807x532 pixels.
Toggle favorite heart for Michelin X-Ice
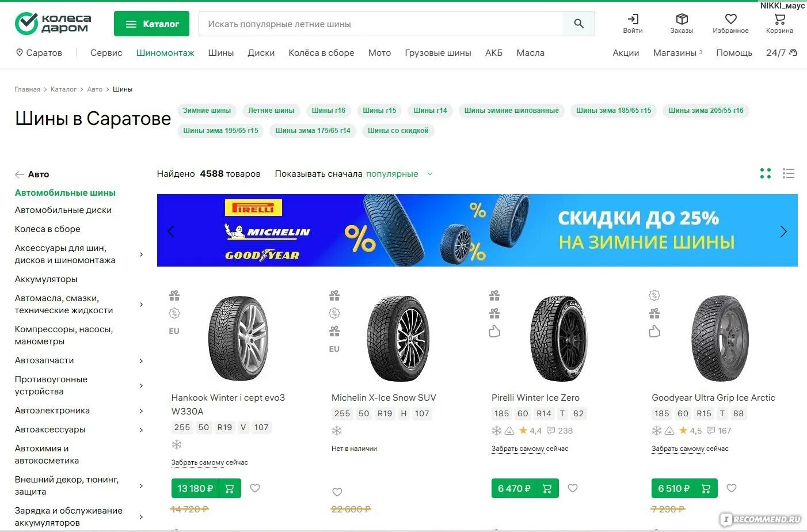point(337,492)
